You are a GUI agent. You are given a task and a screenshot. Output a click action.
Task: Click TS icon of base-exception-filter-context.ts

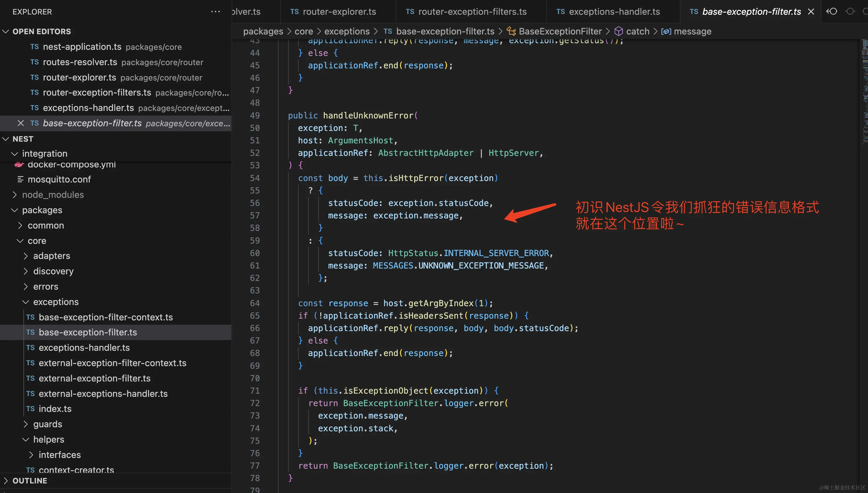point(30,317)
